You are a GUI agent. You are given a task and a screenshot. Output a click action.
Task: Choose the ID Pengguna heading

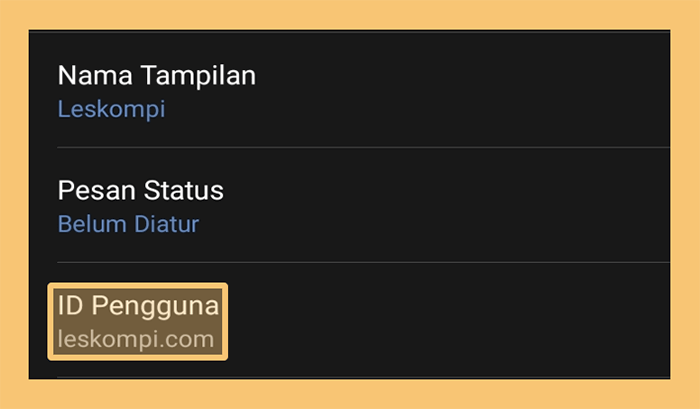click(x=138, y=306)
